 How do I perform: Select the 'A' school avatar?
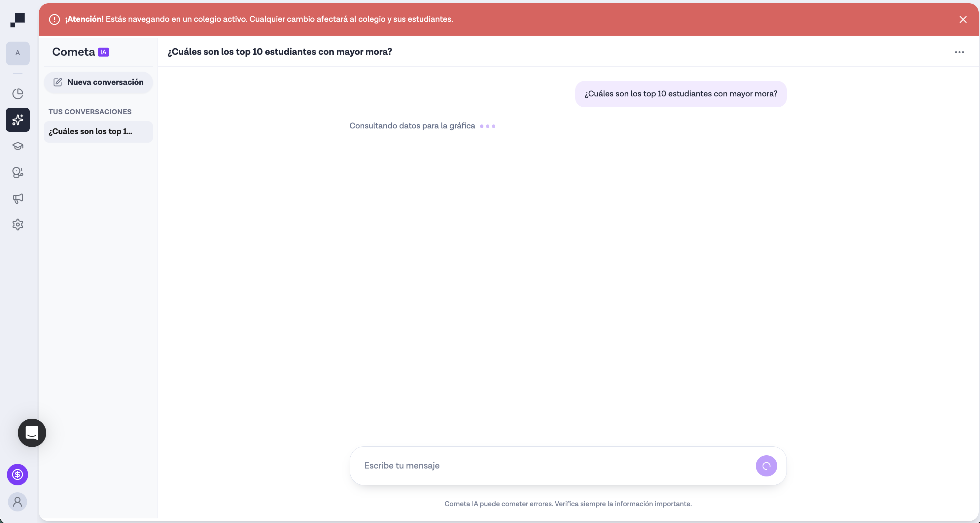[x=17, y=53]
